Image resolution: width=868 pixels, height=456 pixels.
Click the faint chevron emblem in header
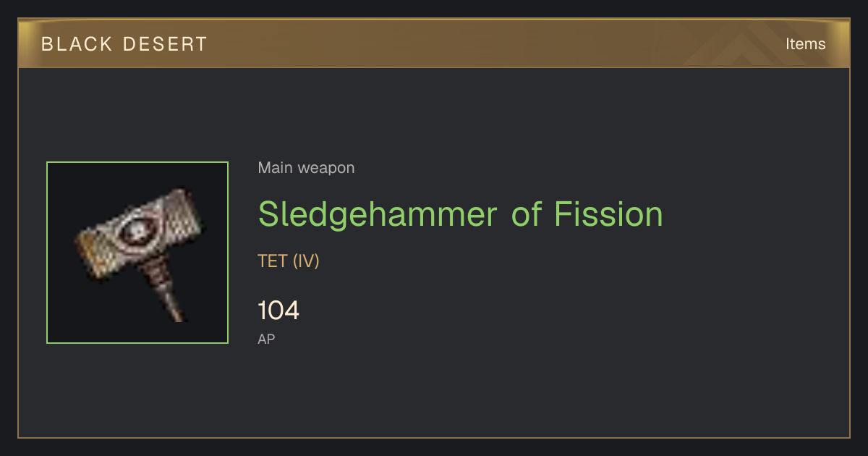(x=754, y=43)
